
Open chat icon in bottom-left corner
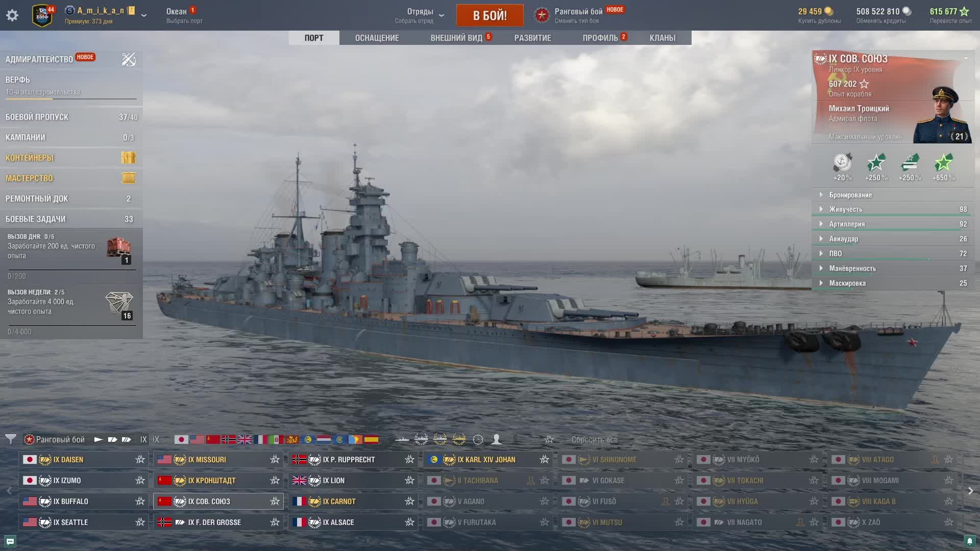click(x=10, y=541)
